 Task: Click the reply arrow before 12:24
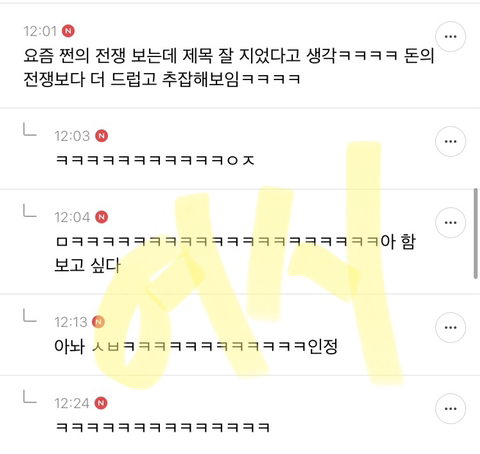(29, 397)
